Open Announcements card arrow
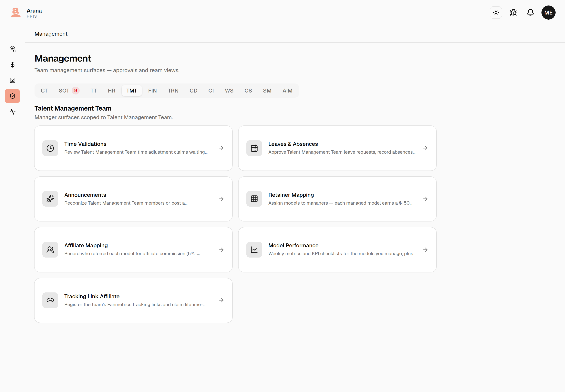565x392 pixels. 221,199
